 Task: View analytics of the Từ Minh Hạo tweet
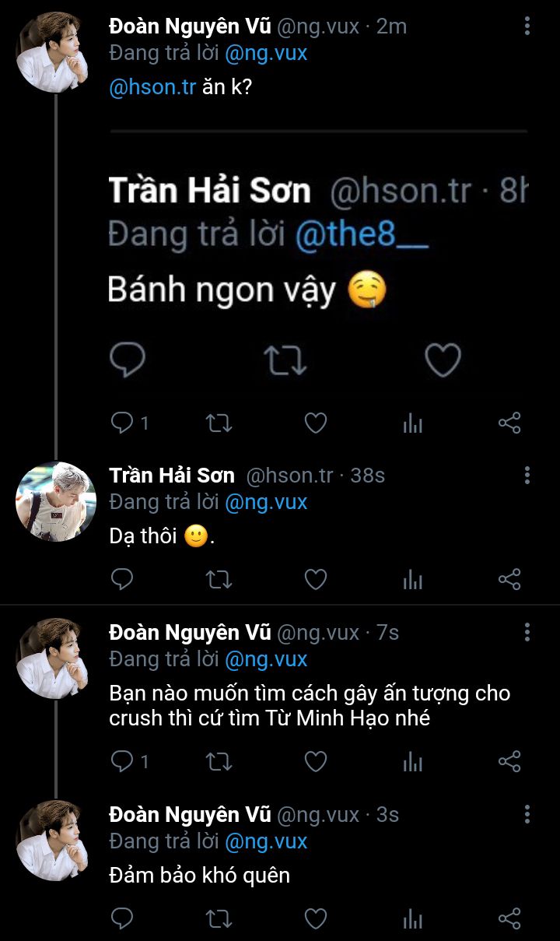[413, 762]
